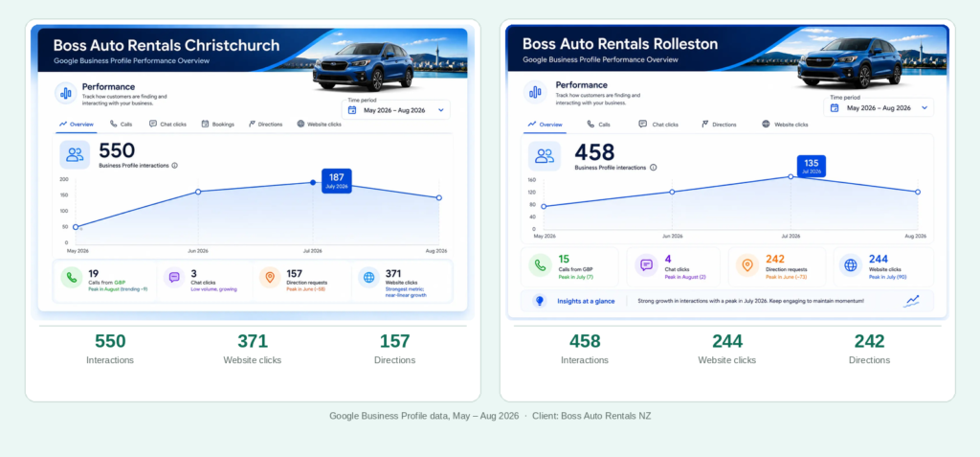This screenshot has width=980, height=457.
Task: Click globe icon beside 371 website clicks
Action: (x=368, y=277)
